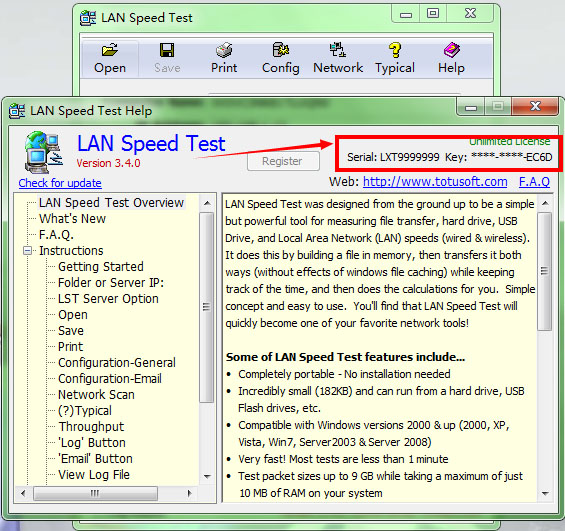Select Print under Instructions tree

[70, 347]
